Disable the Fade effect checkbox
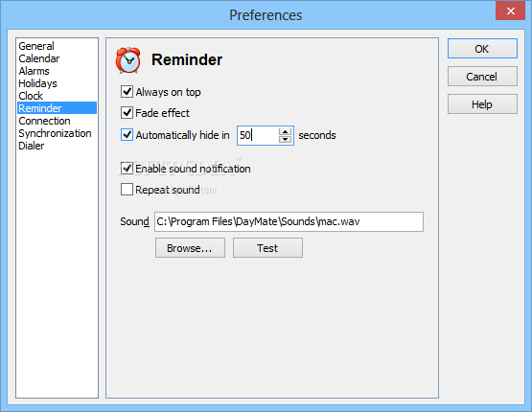Screen dimensions: 532x412 click(x=127, y=112)
